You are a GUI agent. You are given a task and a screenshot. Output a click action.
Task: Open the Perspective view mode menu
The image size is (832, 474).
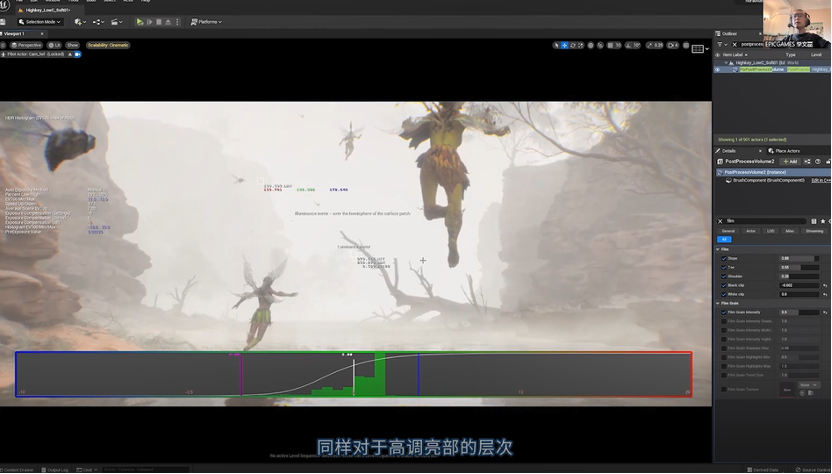pyautogui.click(x=26, y=45)
